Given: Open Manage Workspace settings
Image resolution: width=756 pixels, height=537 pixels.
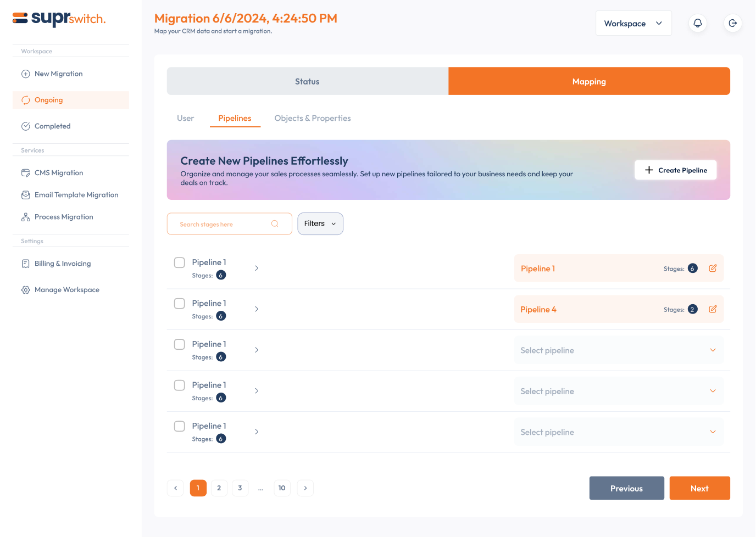Looking at the screenshot, I should pyautogui.click(x=66, y=290).
